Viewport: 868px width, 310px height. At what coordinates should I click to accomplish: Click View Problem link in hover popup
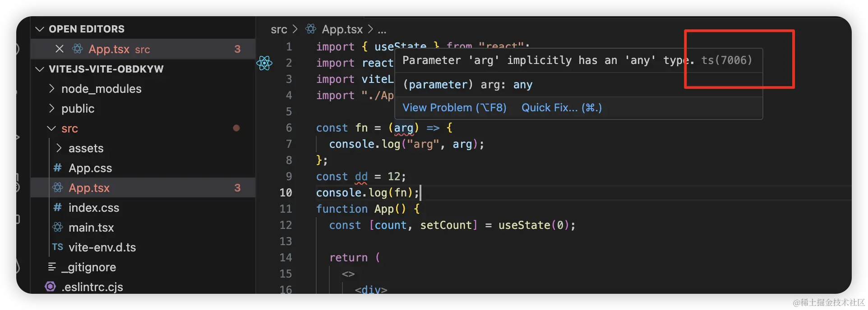click(454, 108)
